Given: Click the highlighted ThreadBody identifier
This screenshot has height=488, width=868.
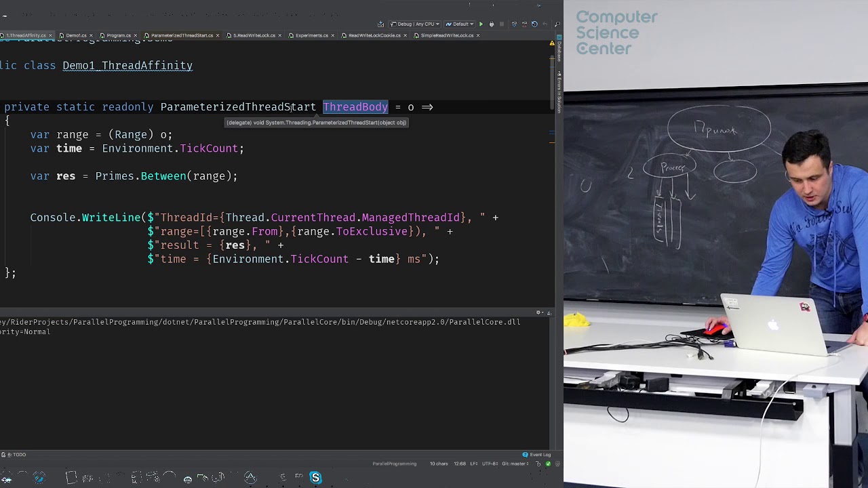Looking at the screenshot, I should pyautogui.click(x=355, y=107).
